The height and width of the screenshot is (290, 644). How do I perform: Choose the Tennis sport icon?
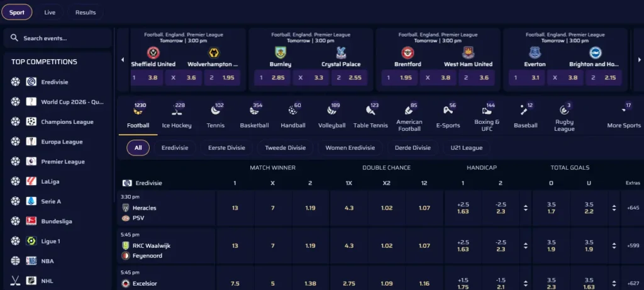click(x=216, y=111)
